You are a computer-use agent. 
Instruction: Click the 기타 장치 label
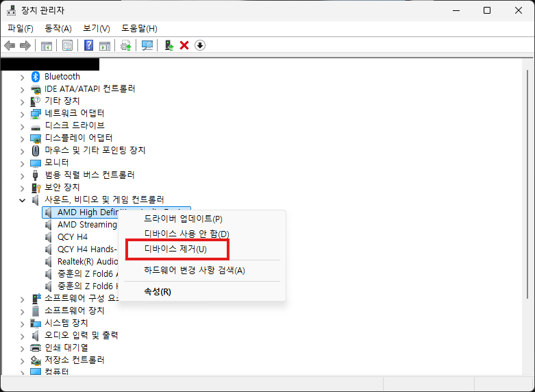point(62,101)
